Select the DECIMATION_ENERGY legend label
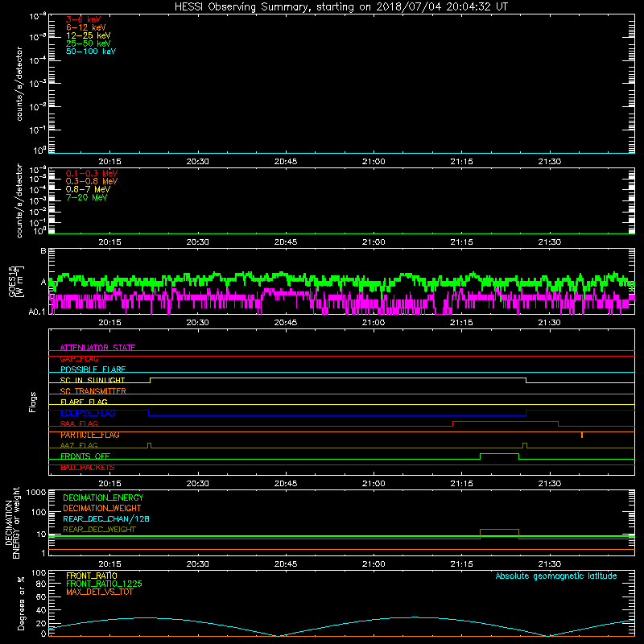The width and height of the screenshot is (644, 644). coord(103,497)
